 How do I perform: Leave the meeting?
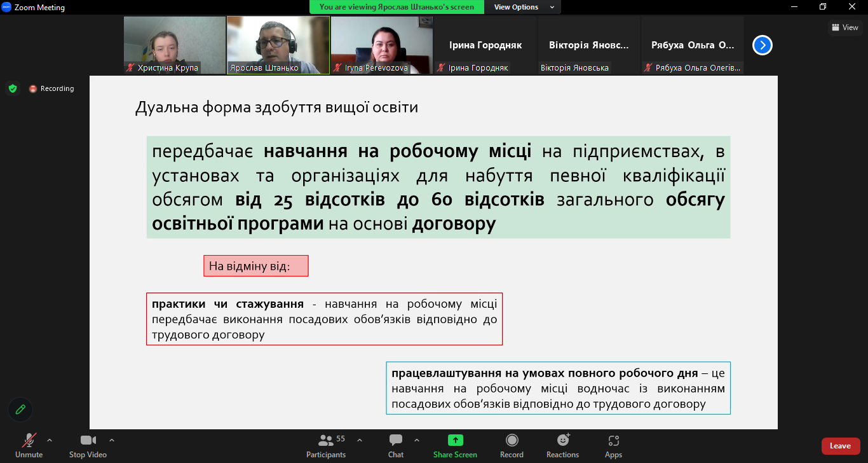[840, 446]
